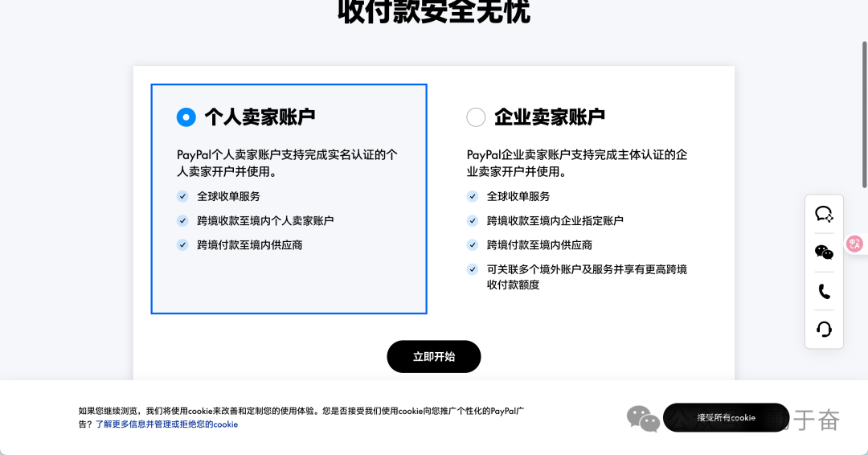Click 全球收单服务 in business account card
868x455 pixels.
pyautogui.click(x=518, y=196)
